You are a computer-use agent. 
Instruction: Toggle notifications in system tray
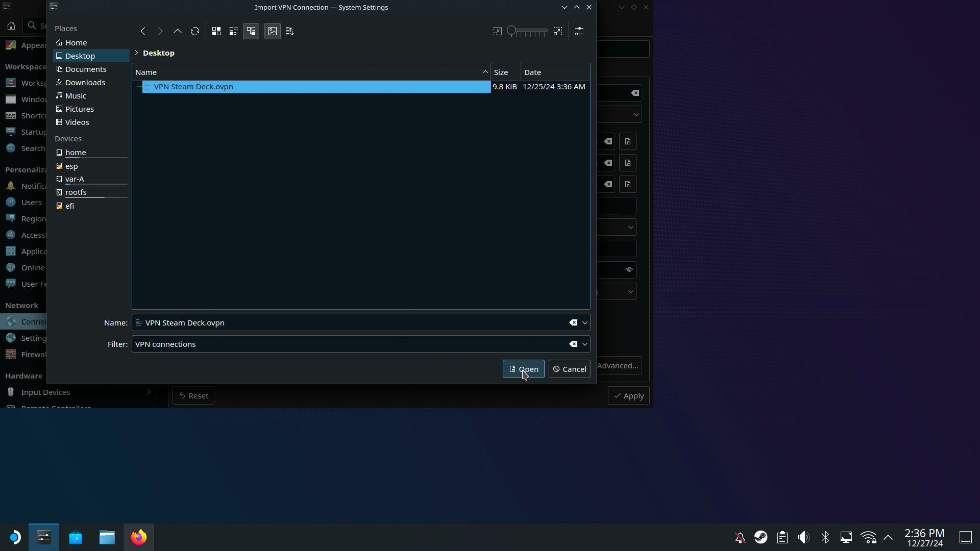coord(740,538)
